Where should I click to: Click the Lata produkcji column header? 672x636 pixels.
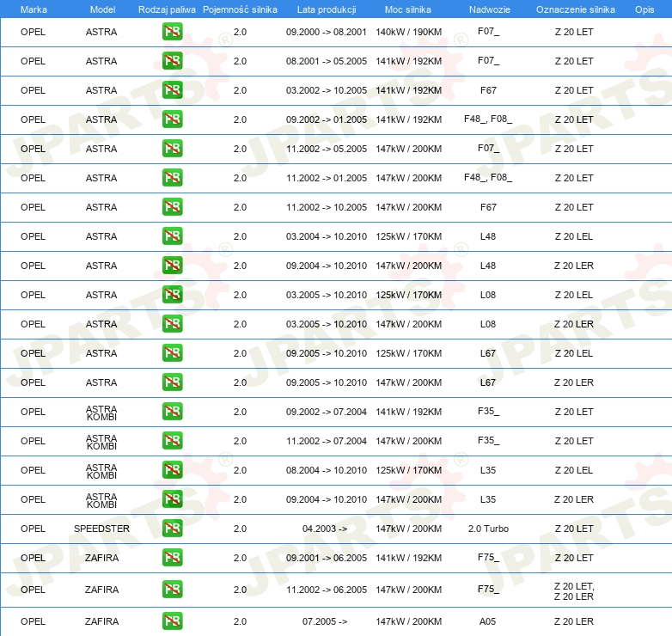click(x=327, y=9)
